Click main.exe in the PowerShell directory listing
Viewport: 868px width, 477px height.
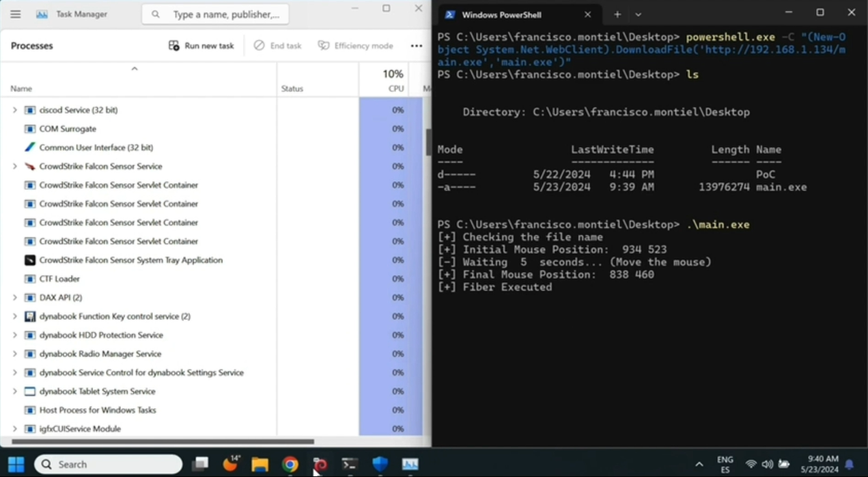point(781,187)
